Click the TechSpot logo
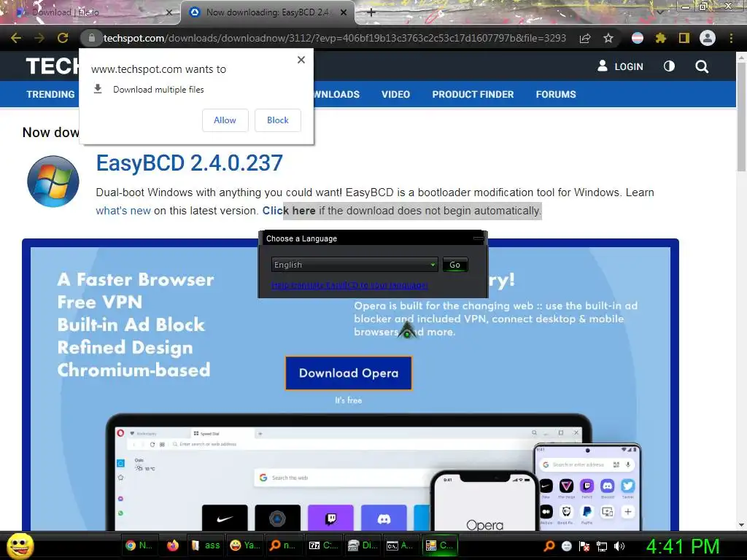This screenshot has width=747, height=560. click(x=53, y=66)
